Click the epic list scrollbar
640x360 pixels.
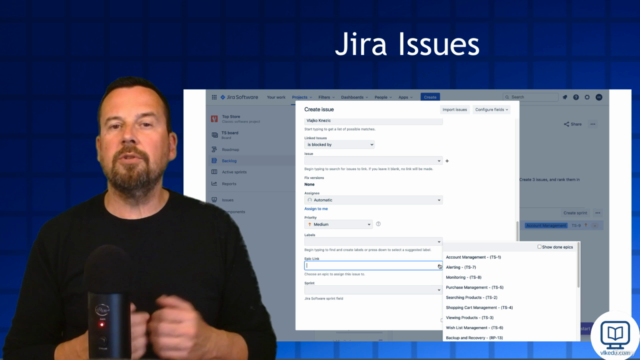pos(578,265)
